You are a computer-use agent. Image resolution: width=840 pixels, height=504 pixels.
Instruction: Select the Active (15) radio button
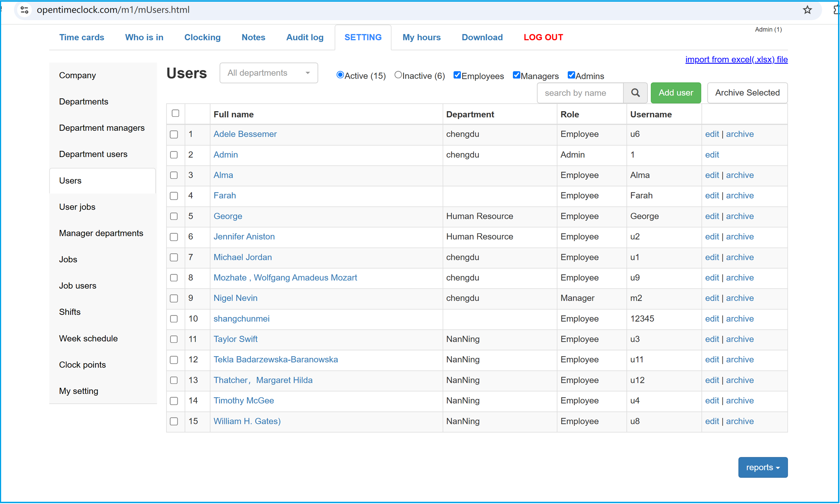(x=340, y=75)
